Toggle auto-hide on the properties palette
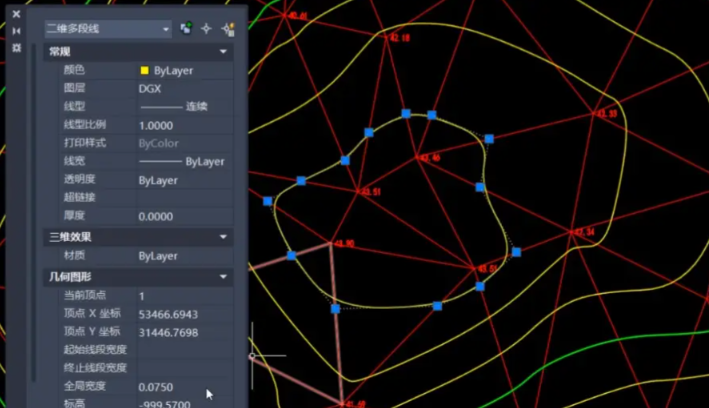 pos(16,31)
